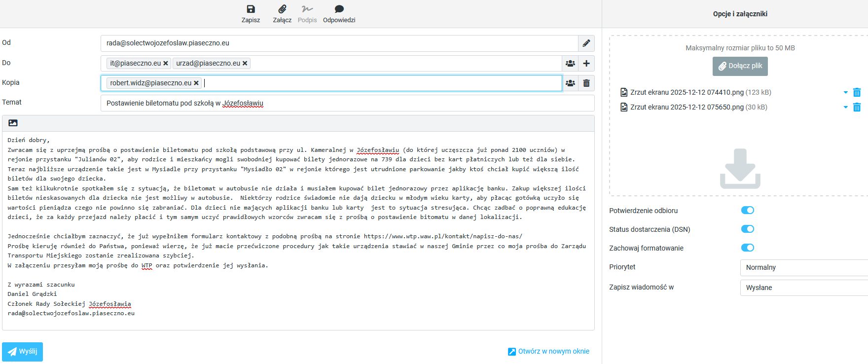Toggle Zachowaj formatowanie switch

[x=747, y=248]
